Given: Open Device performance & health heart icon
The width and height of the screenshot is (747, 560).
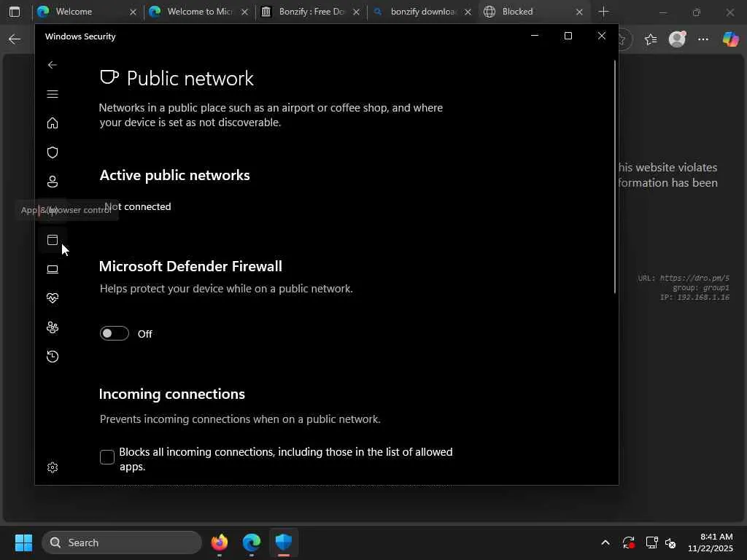Looking at the screenshot, I should tap(53, 298).
